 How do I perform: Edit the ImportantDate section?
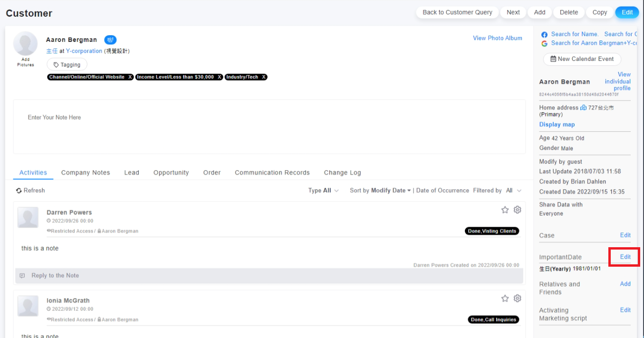pos(625,257)
